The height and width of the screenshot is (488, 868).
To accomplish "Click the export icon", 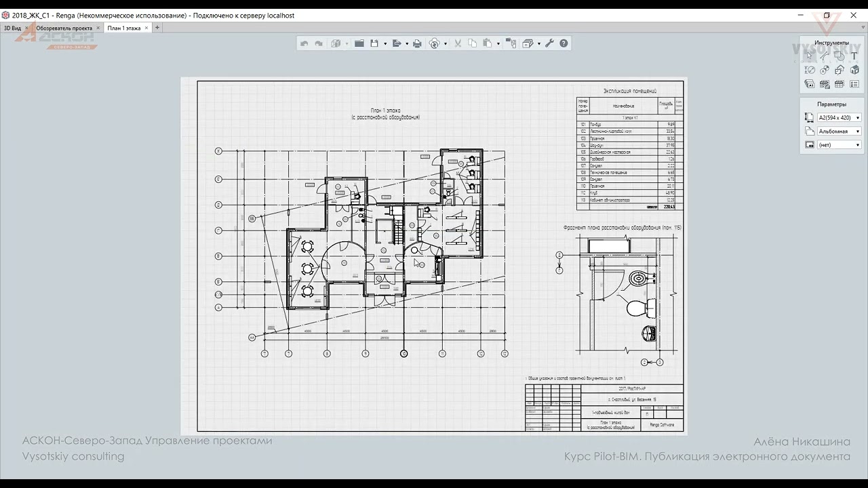I will 397,43.
